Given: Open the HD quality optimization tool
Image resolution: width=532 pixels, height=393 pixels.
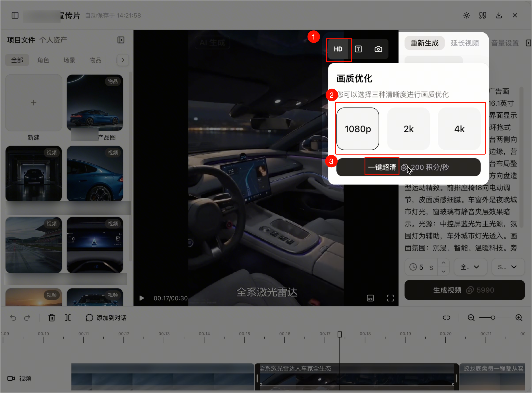Looking at the screenshot, I should (x=338, y=49).
